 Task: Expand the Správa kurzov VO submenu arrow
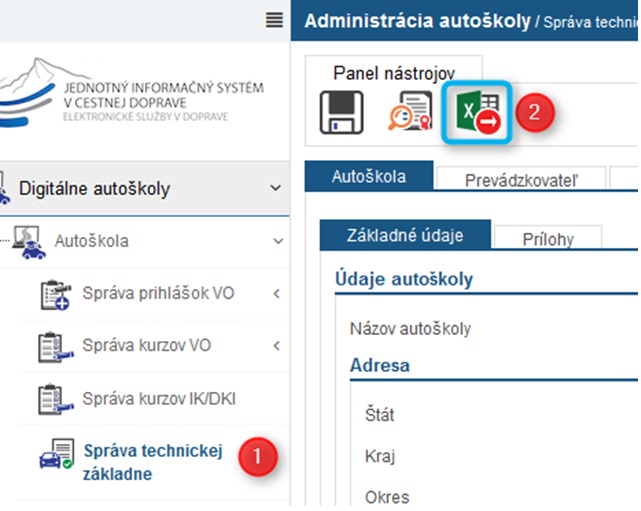[x=275, y=346]
